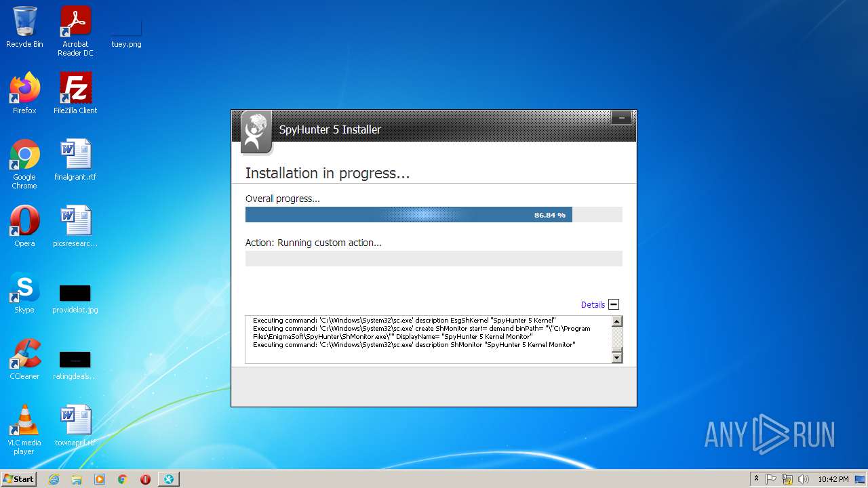Open Action Center flag icon in tray
Screen dimensions: 868x488
771,479
